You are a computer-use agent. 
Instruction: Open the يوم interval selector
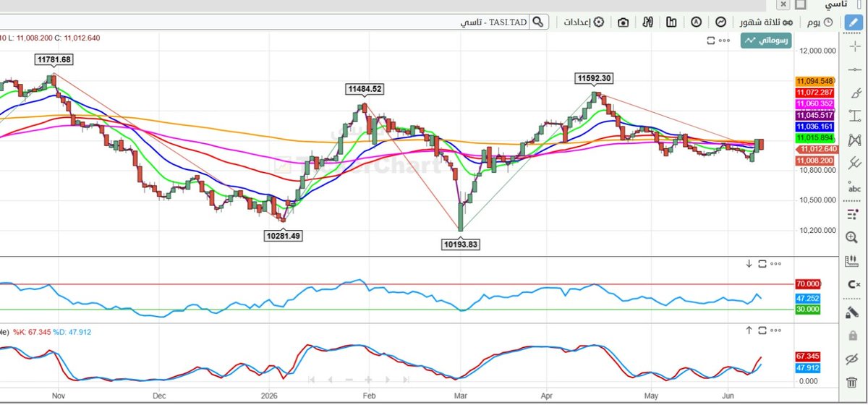pyautogui.click(x=820, y=22)
